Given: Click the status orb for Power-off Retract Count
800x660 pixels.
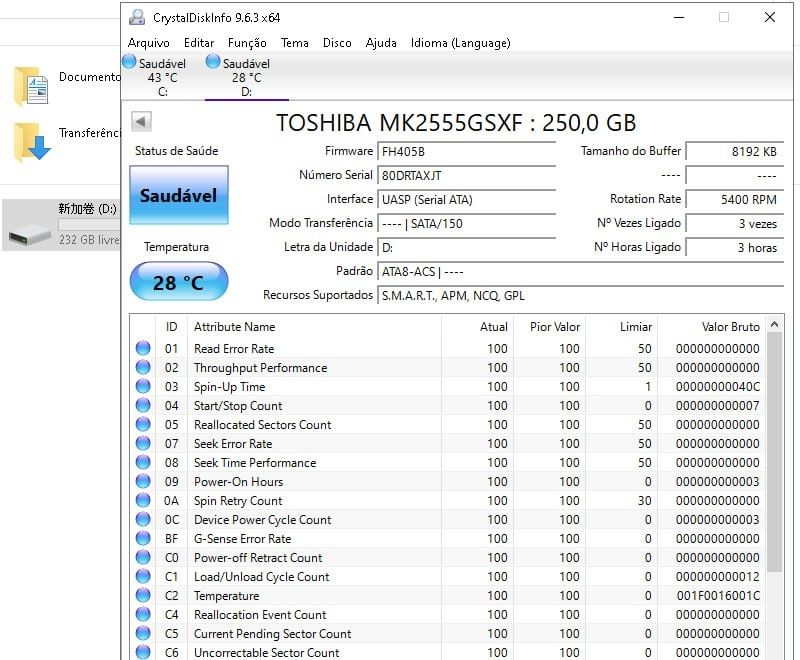Looking at the screenshot, I should pos(143,557).
